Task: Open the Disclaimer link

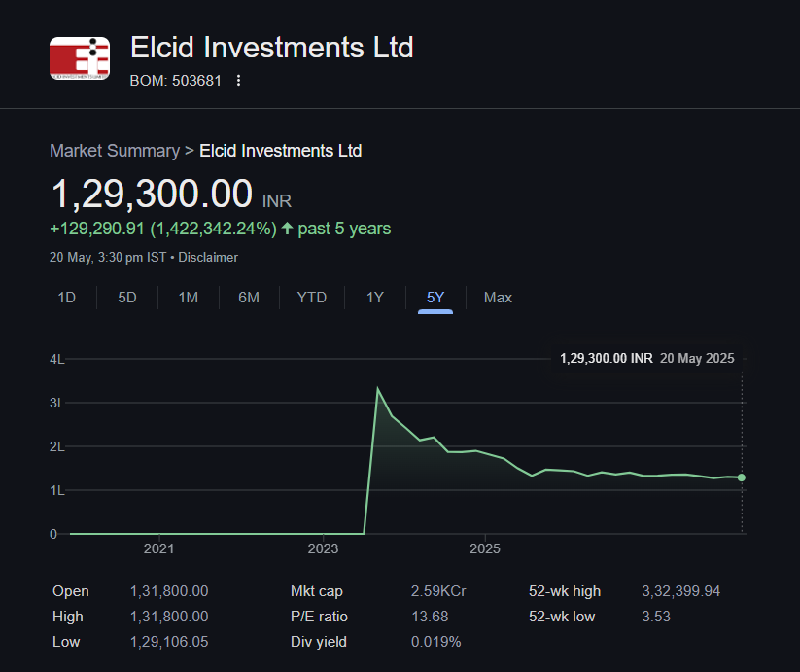Action: (x=208, y=257)
